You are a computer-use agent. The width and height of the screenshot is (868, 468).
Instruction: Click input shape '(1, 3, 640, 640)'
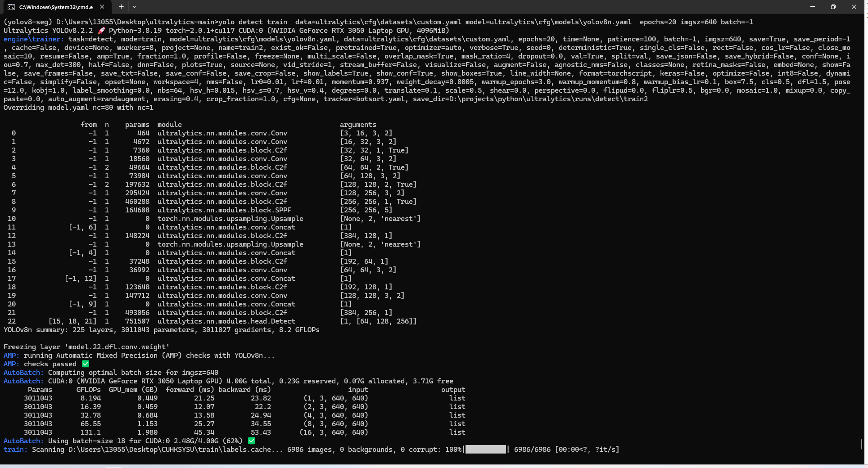[336, 398]
